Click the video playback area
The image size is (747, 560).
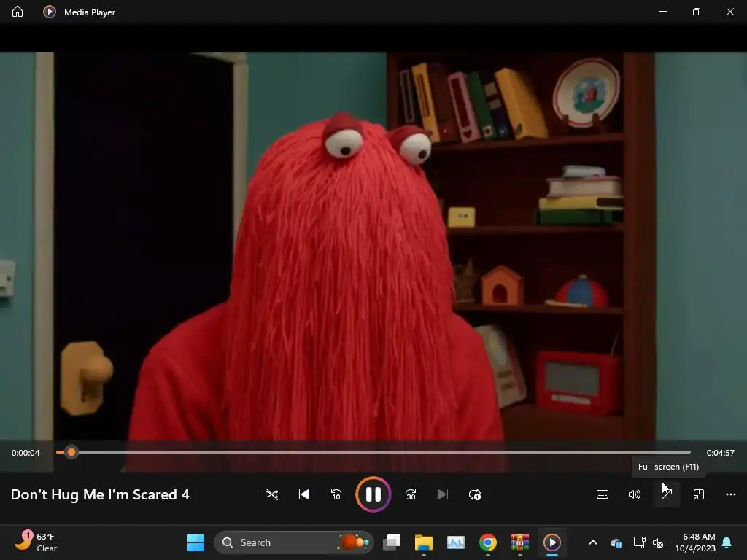[373, 246]
